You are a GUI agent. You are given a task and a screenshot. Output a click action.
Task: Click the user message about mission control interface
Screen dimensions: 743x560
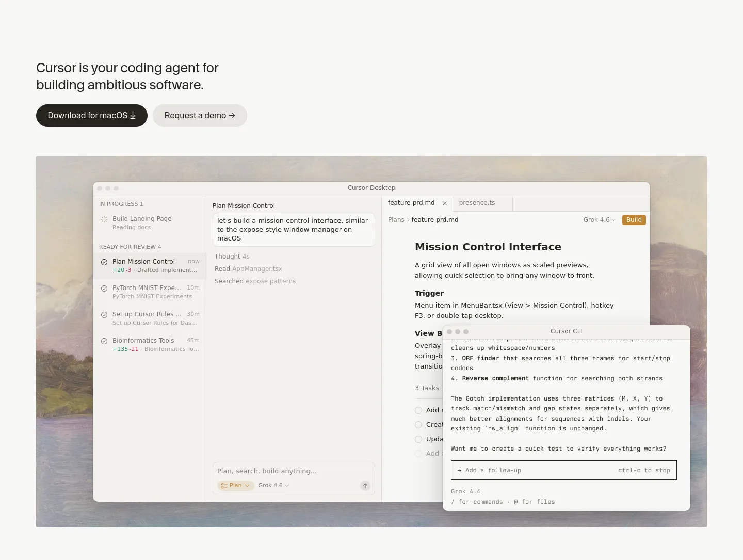click(x=294, y=230)
